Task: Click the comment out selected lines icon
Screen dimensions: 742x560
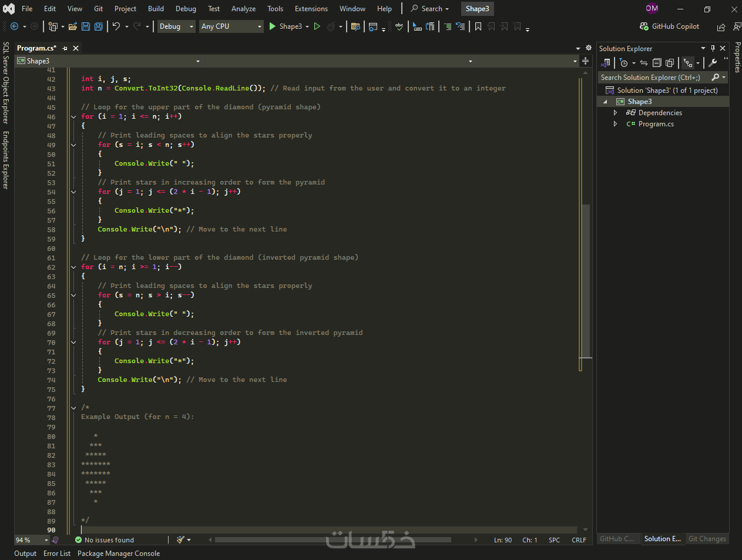Action: tap(448, 26)
